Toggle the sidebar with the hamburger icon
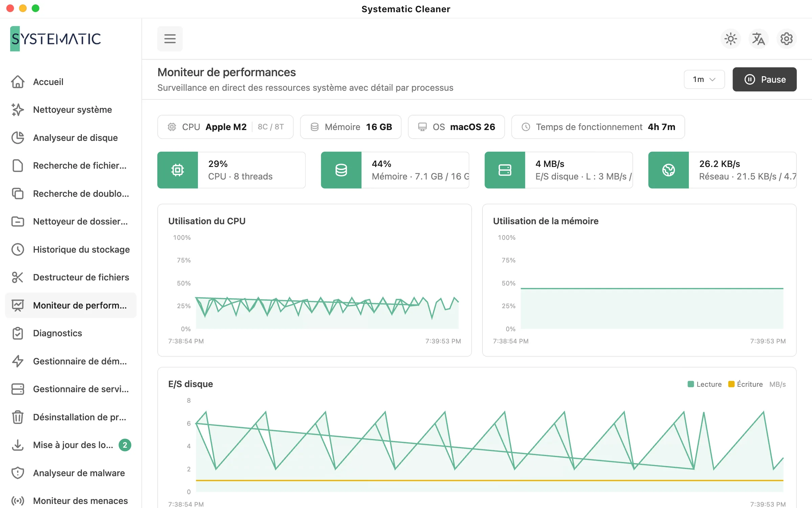The height and width of the screenshot is (508, 812). pos(170,39)
